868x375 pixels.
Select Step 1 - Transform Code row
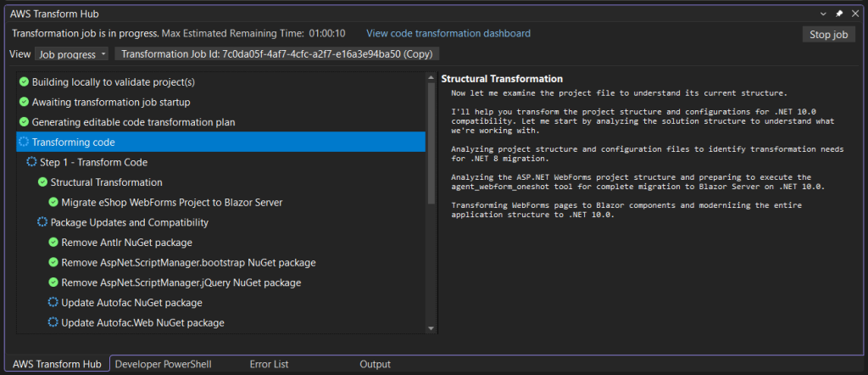pos(221,162)
